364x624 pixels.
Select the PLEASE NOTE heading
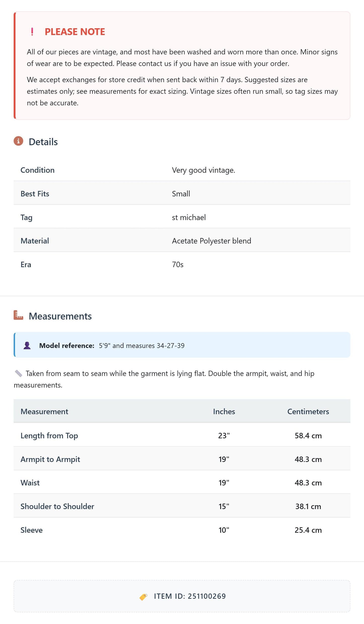[x=75, y=32]
